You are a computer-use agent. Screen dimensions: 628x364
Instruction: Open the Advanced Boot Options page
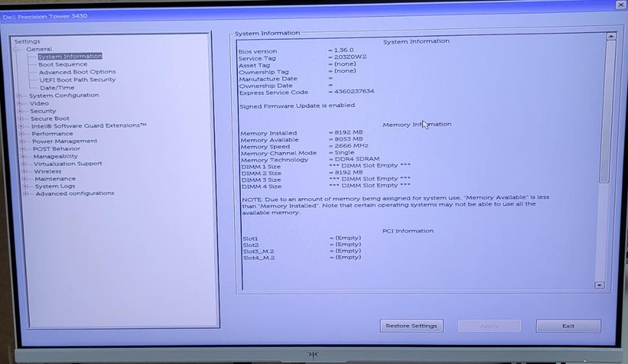coord(77,72)
